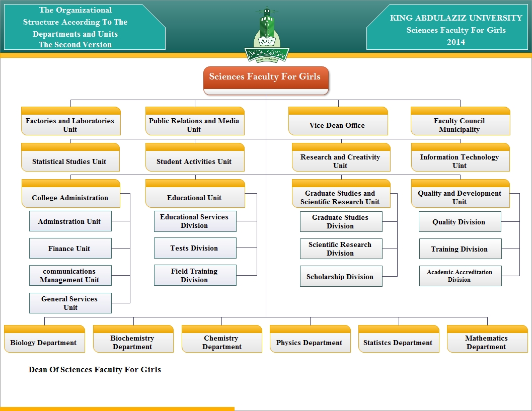Click the Information Technology Unit box
The image size is (532, 411).
tap(461, 157)
